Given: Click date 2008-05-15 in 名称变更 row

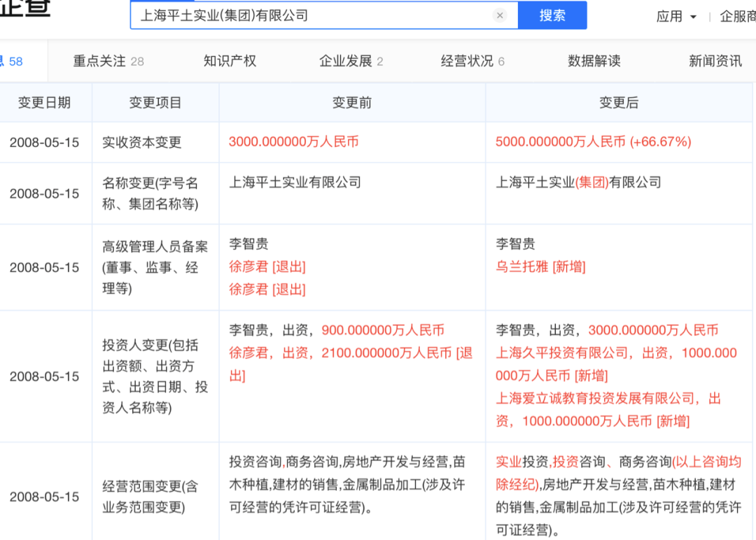Looking at the screenshot, I should (x=44, y=194).
